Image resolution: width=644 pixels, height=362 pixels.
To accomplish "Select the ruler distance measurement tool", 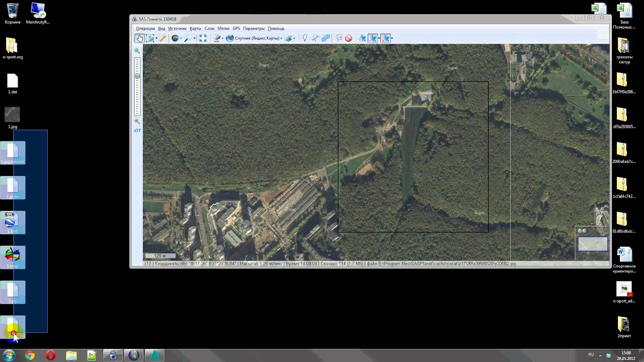I will (x=163, y=38).
